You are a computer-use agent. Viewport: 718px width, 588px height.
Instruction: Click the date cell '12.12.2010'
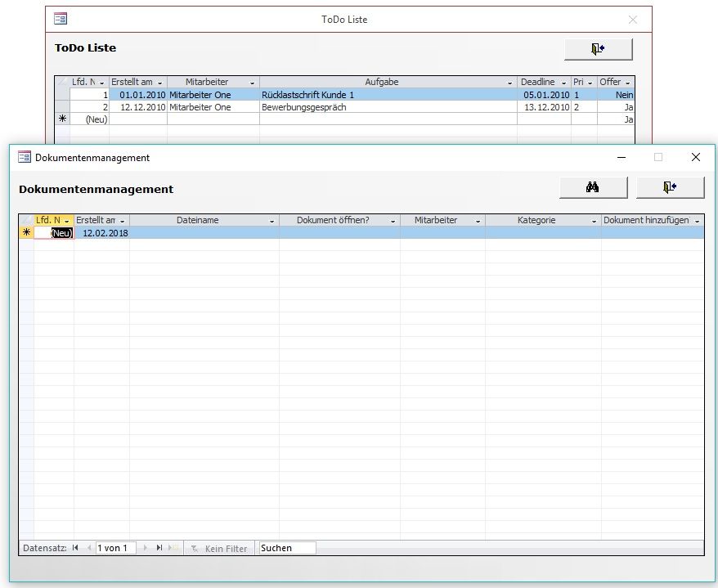(138, 107)
